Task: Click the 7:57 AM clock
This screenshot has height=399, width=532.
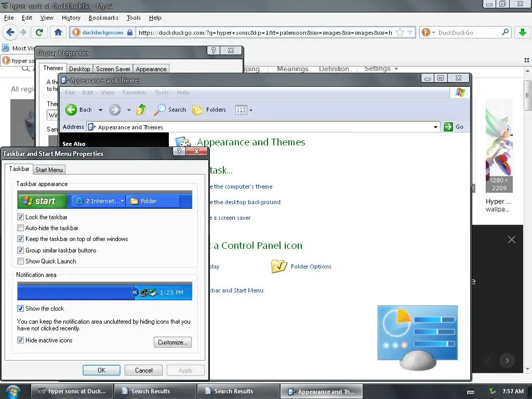Action: (513, 391)
